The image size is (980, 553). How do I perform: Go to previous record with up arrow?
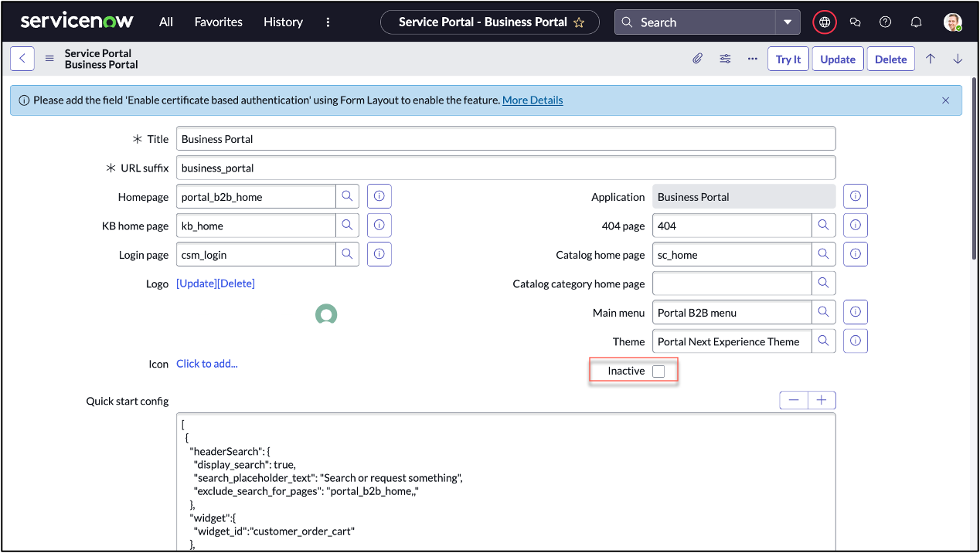[x=931, y=59]
